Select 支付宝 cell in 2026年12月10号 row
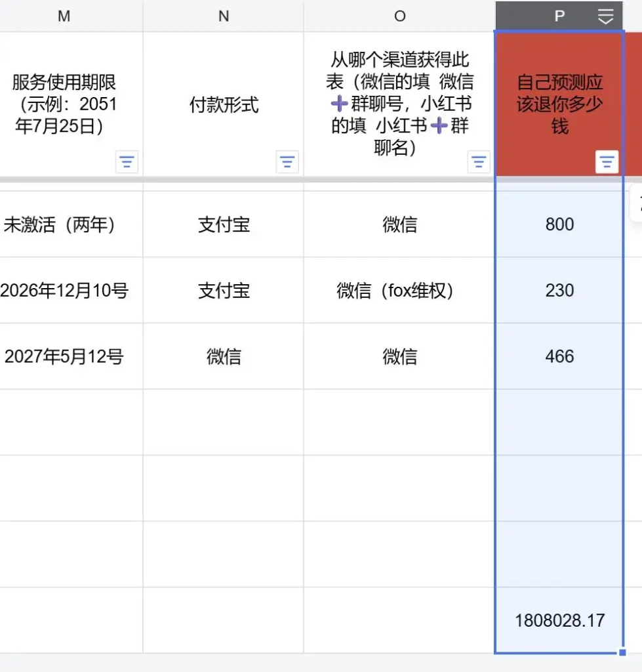 [x=223, y=290]
